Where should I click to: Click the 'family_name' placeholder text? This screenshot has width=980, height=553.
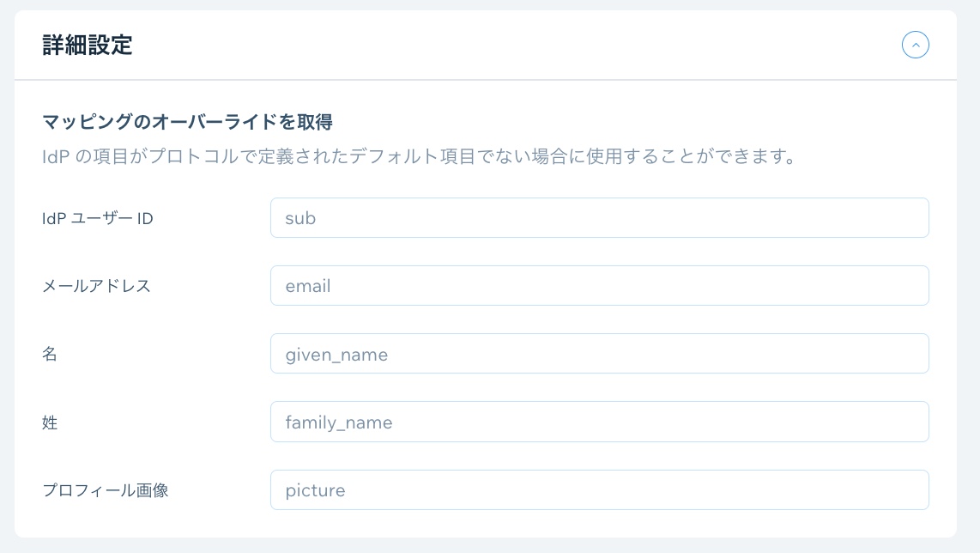click(x=339, y=422)
